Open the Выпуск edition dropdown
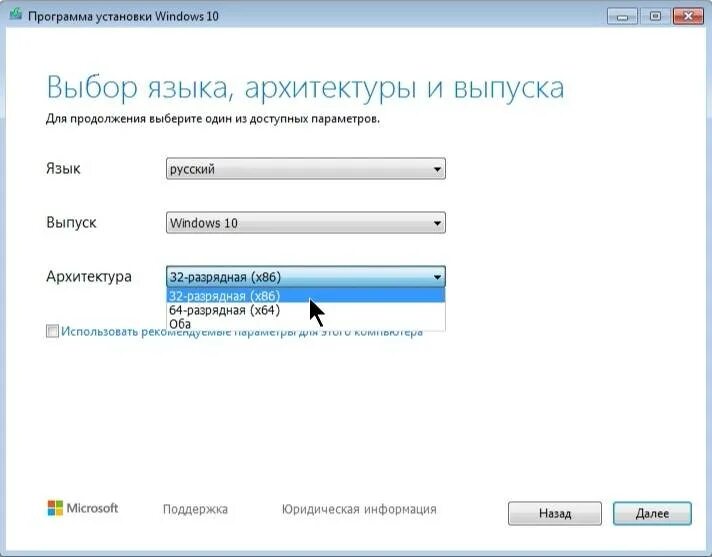 pos(306,223)
